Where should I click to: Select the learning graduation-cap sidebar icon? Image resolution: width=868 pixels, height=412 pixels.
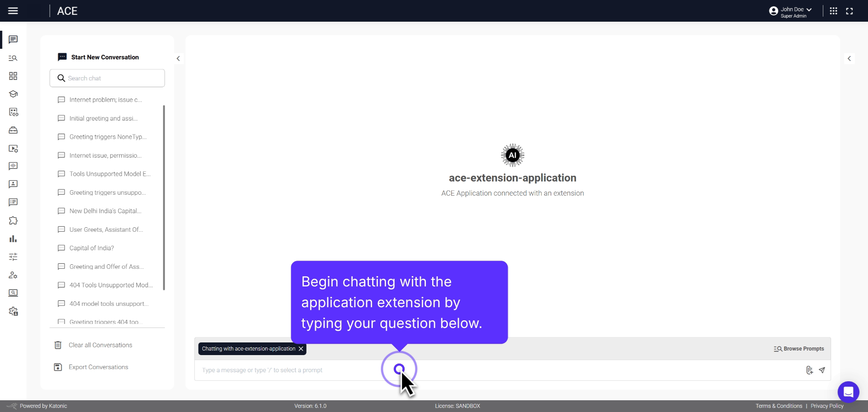(13, 94)
